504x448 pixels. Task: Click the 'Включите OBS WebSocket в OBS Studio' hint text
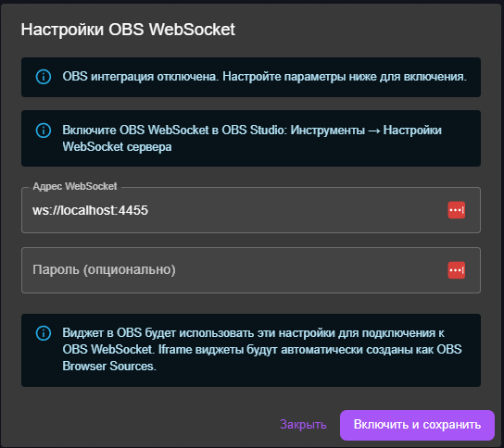click(252, 139)
